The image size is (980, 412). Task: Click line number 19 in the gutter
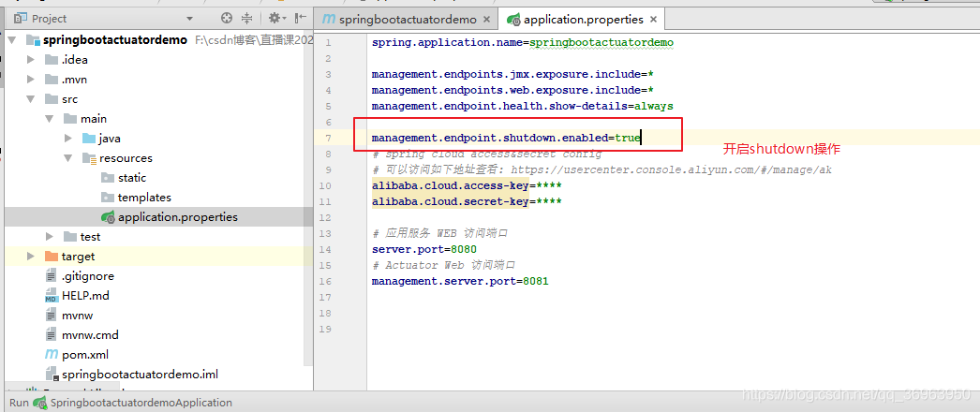point(325,329)
